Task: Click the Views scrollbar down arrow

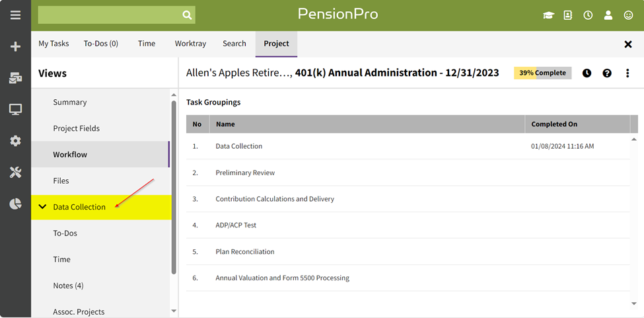Action: pyautogui.click(x=174, y=311)
